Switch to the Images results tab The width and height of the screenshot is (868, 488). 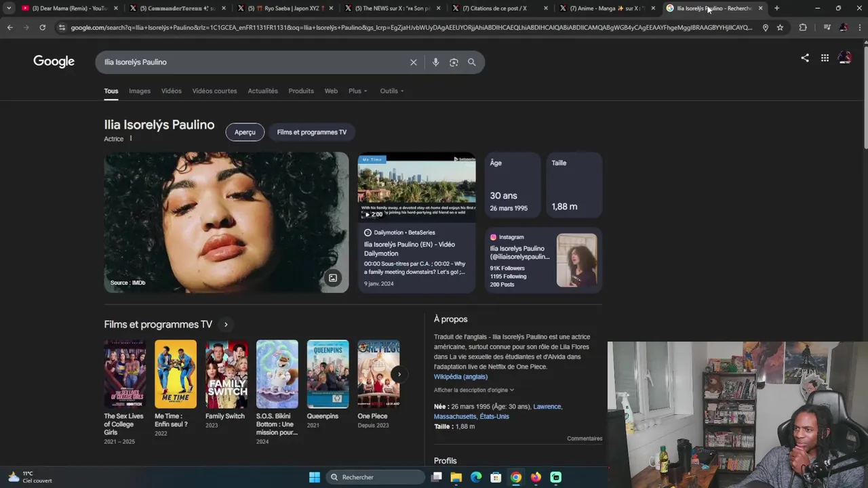coord(140,91)
